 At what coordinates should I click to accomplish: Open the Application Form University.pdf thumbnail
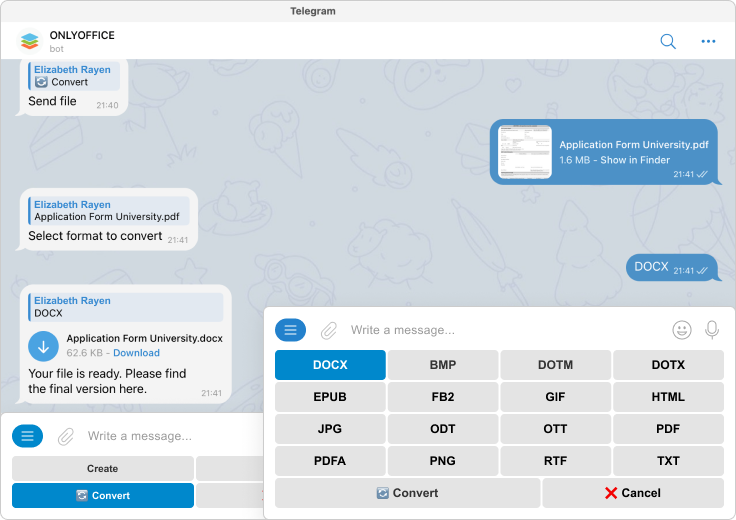pyautogui.click(x=525, y=152)
